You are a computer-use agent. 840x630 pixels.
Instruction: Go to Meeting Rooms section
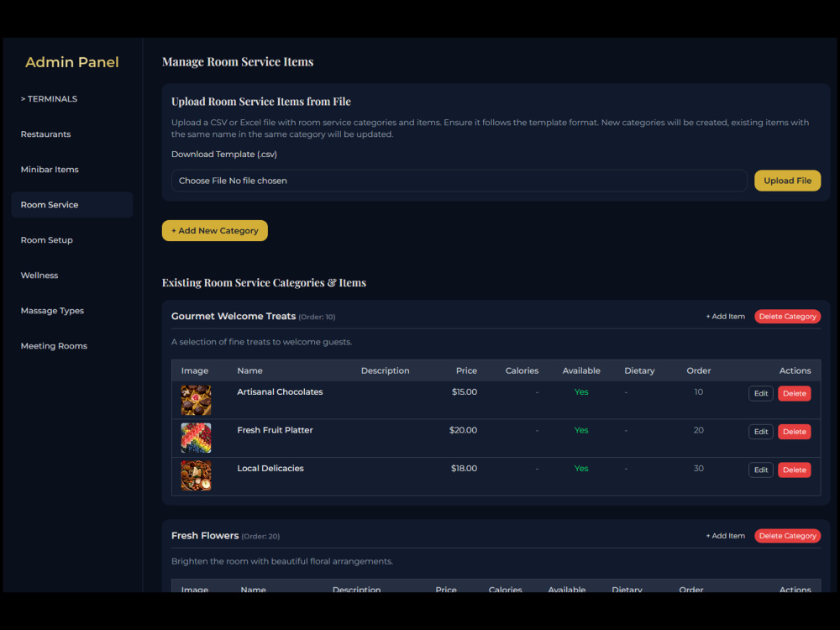[54, 346]
